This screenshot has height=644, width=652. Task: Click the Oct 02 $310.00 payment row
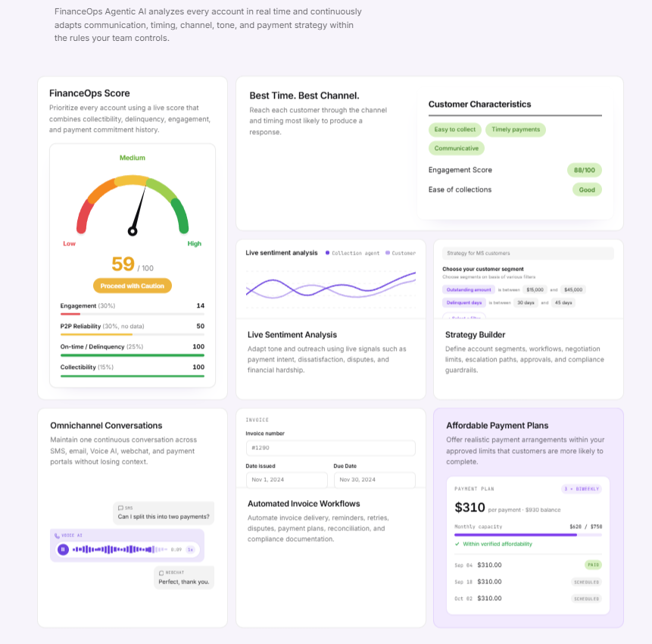pos(528,599)
